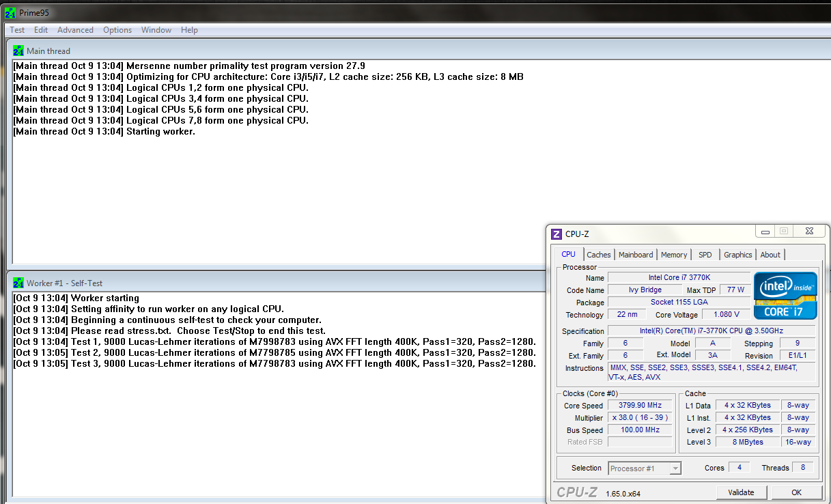The width and height of the screenshot is (831, 504).
Task: Click the Core Speed value 3799.90 MHz
Action: [639, 406]
